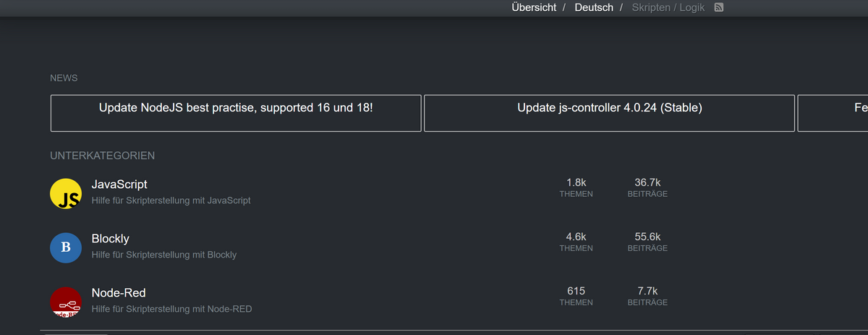Go to Übersicht in the breadcrumb
This screenshot has width=868, height=335.
(534, 7)
